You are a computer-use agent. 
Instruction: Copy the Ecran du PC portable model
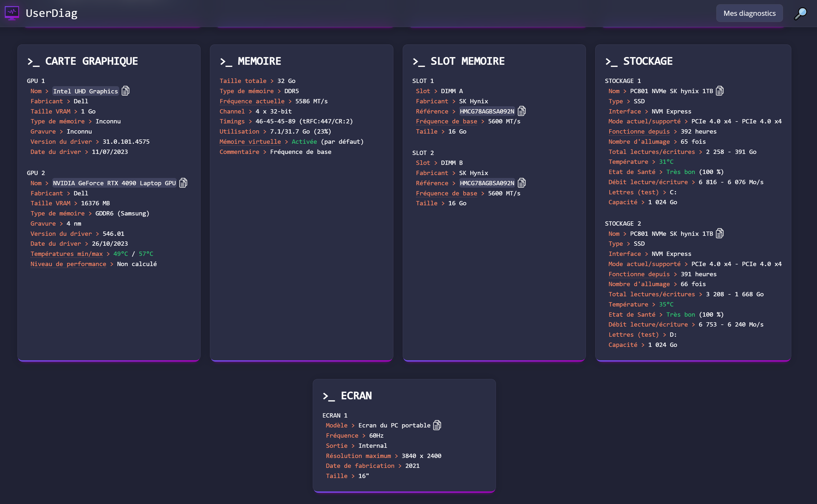click(x=437, y=425)
